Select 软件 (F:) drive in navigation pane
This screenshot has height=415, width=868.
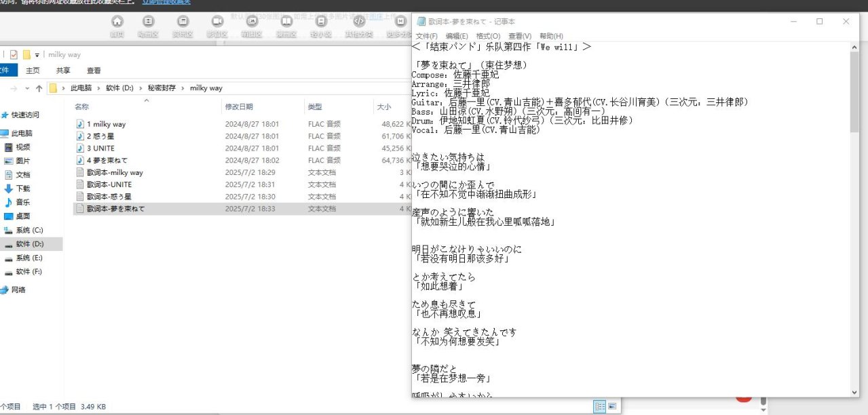[x=29, y=272]
